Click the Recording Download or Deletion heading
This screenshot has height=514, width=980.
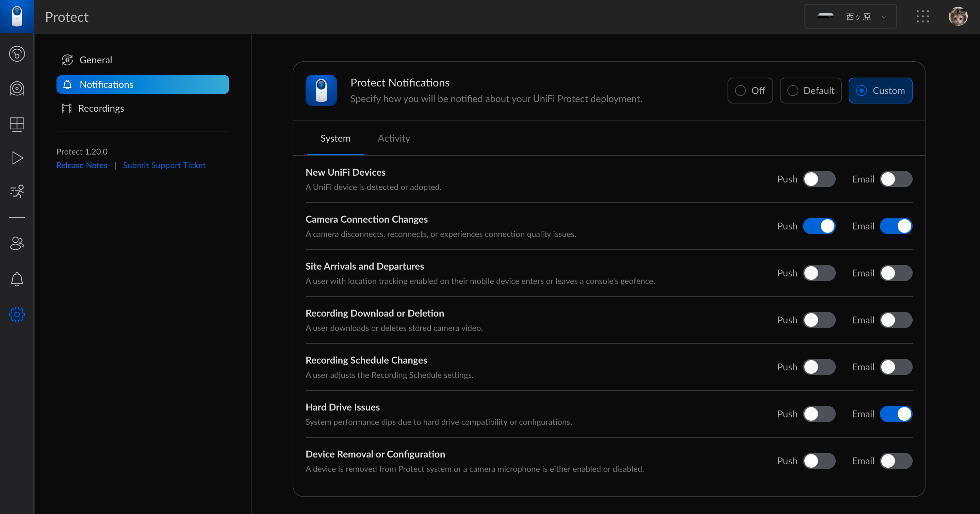[x=375, y=313]
